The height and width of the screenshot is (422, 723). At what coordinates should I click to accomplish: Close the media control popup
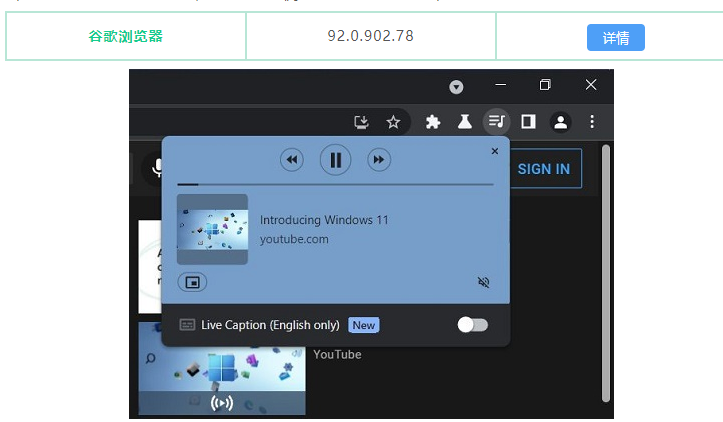coord(494,151)
